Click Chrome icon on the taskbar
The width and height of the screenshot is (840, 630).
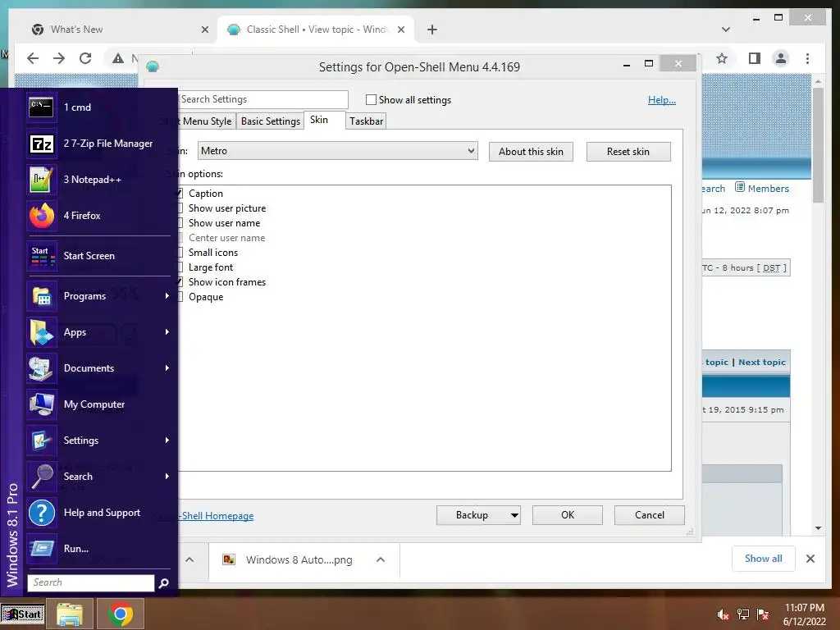point(121,614)
